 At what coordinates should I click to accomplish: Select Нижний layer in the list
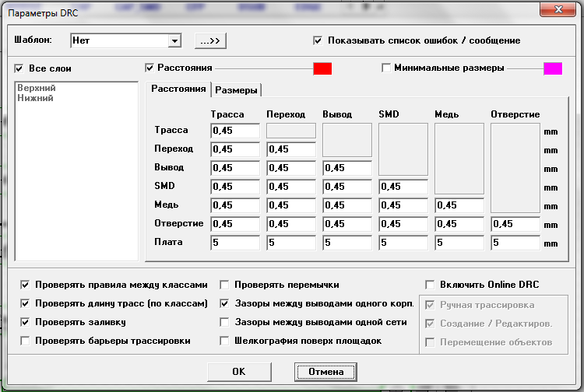tap(35, 98)
